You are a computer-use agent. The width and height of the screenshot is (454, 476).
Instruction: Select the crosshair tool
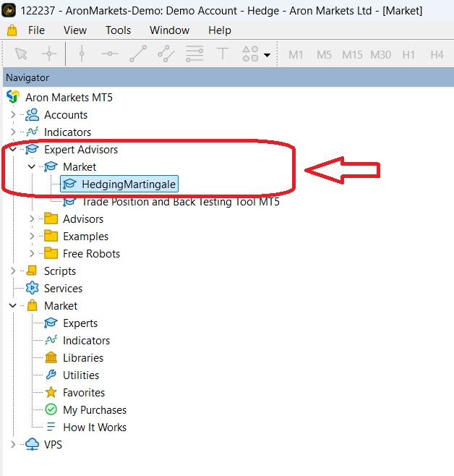point(48,54)
